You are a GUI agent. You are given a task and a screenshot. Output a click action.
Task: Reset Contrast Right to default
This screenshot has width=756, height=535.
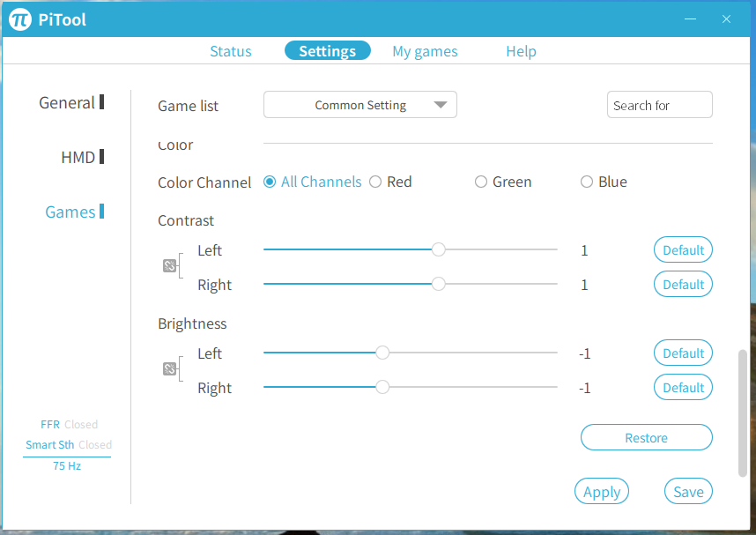(683, 284)
